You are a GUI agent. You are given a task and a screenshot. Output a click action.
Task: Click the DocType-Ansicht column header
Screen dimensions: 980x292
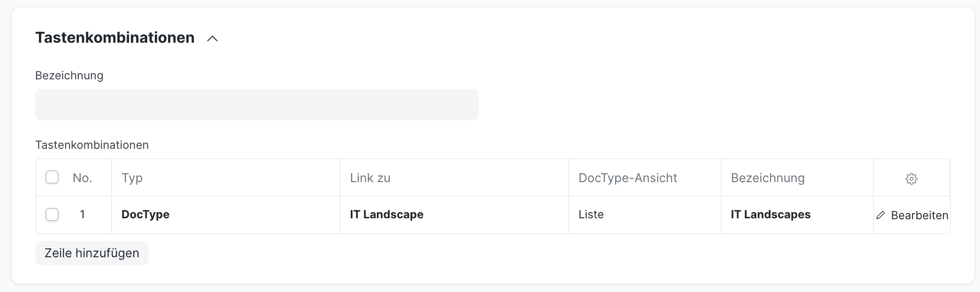[x=645, y=178]
